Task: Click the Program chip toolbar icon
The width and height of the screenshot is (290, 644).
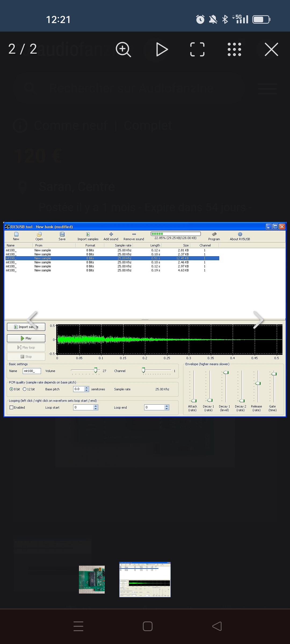Action: click(214, 236)
